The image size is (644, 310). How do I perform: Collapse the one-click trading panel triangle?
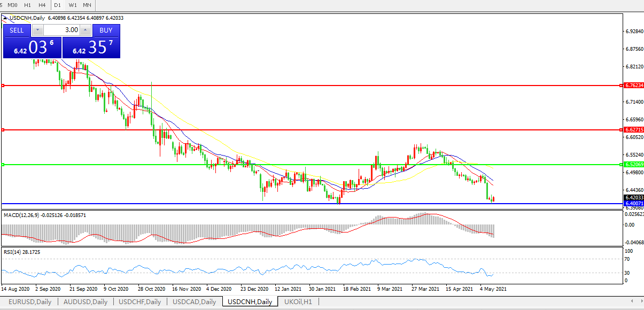[6, 18]
